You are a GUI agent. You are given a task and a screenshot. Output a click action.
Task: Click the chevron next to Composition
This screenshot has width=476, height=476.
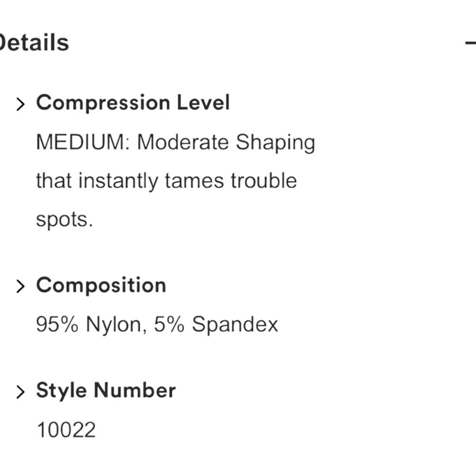(x=20, y=286)
